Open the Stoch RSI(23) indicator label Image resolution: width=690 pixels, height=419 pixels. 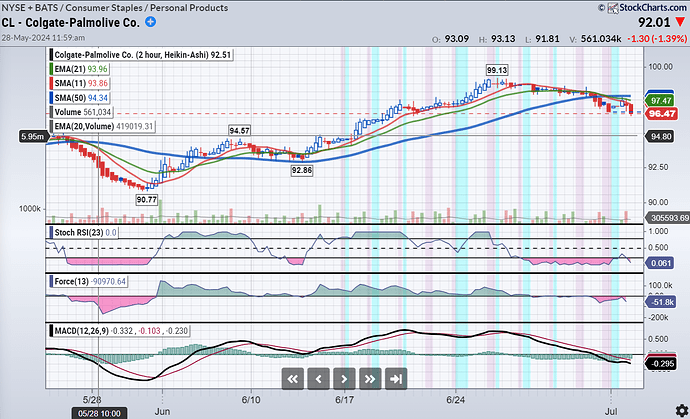click(x=85, y=232)
